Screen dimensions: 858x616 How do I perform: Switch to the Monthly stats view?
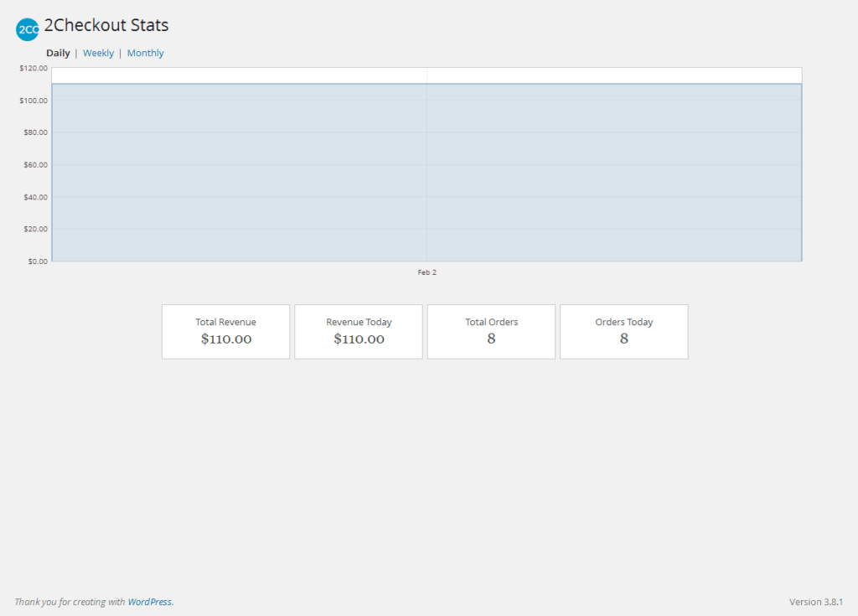tap(146, 53)
